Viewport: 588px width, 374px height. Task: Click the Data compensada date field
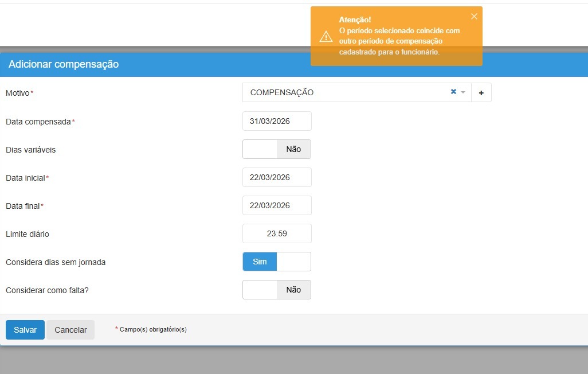pos(277,121)
